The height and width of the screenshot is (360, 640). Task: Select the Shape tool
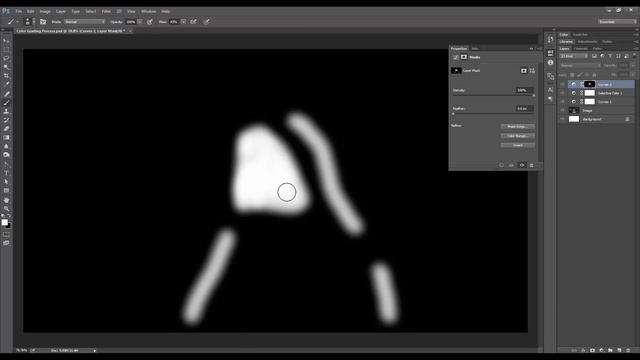click(6, 191)
